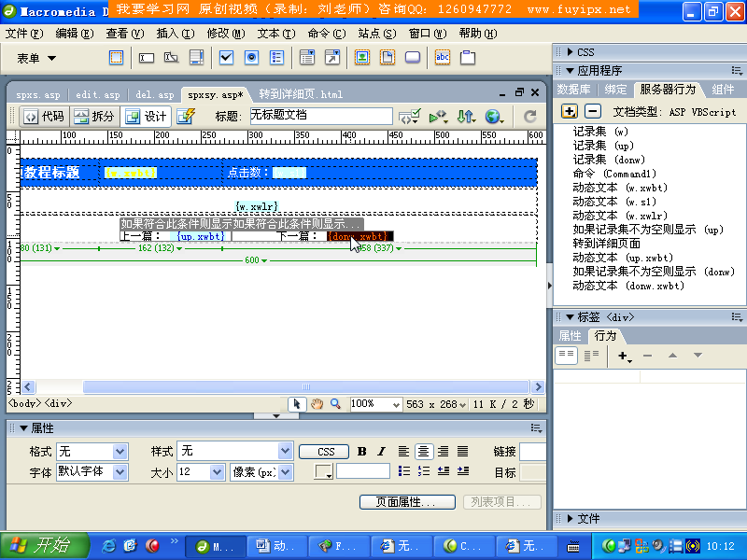This screenshot has height=560, width=747.
Task: Switch to the 数据库 database tab
Action: click(x=573, y=89)
